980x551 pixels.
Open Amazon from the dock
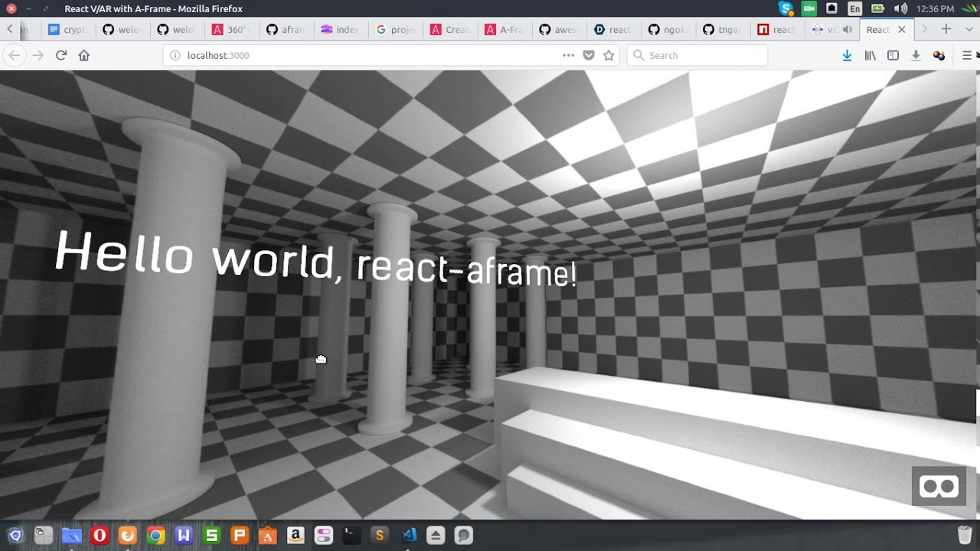click(x=296, y=536)
